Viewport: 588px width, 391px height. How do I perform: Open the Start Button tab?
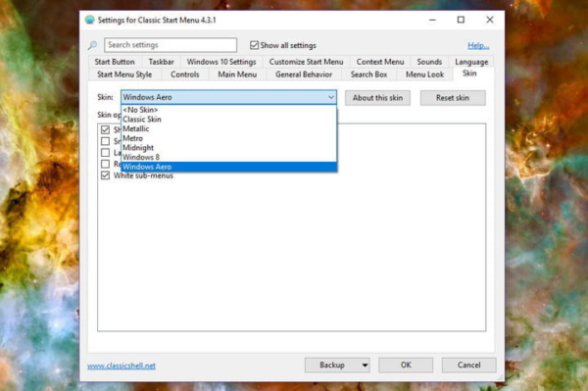pos(115,62)
